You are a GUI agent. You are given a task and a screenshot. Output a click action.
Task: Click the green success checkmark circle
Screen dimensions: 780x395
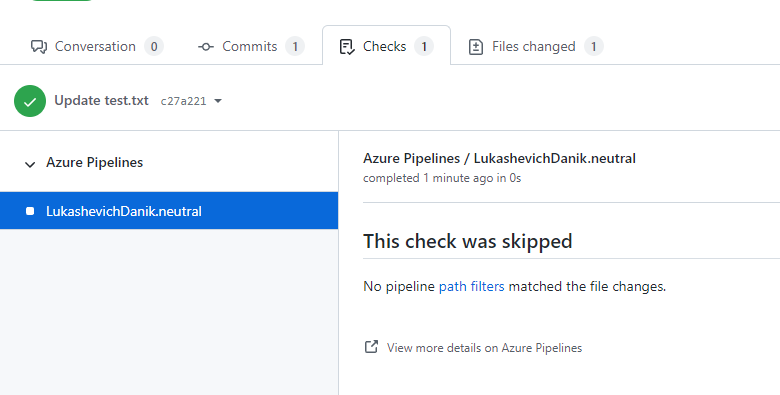tap(30, 101)
